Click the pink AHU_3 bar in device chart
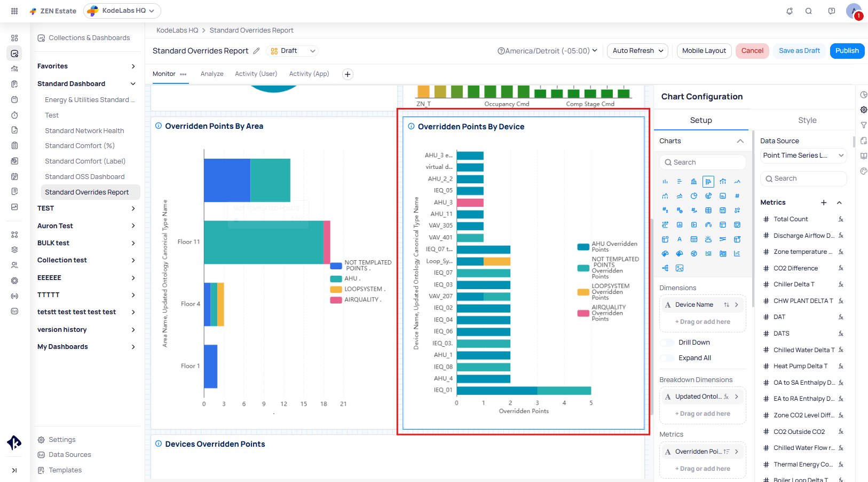 (x=470, y=203)
